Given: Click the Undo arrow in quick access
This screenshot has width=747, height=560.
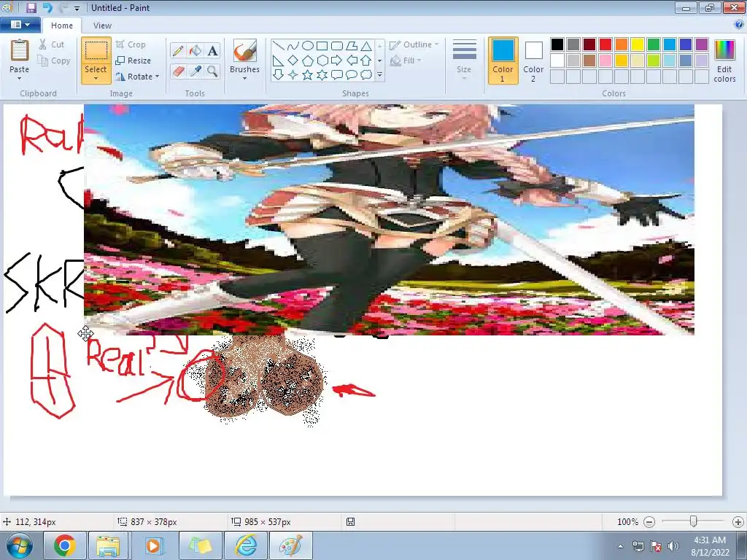Looking at the screenshot, I should [47, 7].
